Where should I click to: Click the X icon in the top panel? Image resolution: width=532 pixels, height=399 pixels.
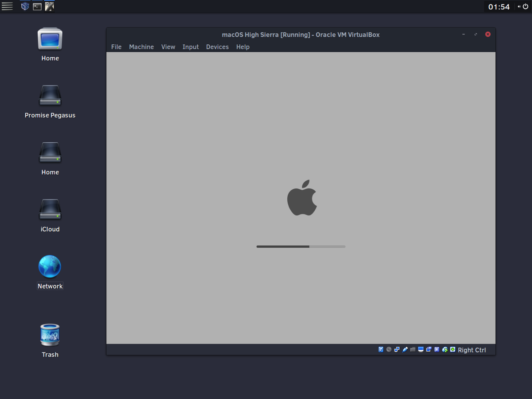pos(50,6)
